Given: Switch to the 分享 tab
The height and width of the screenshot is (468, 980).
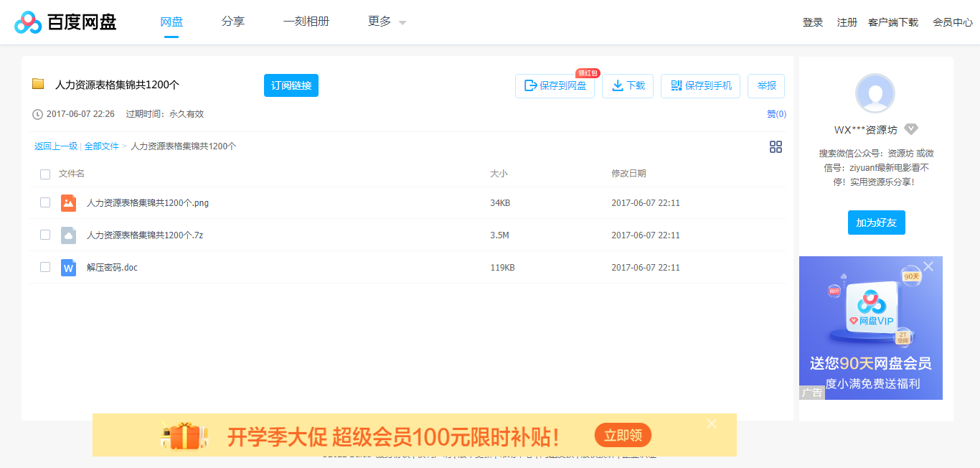Looking at the screenshot, I should coord(232,22).
